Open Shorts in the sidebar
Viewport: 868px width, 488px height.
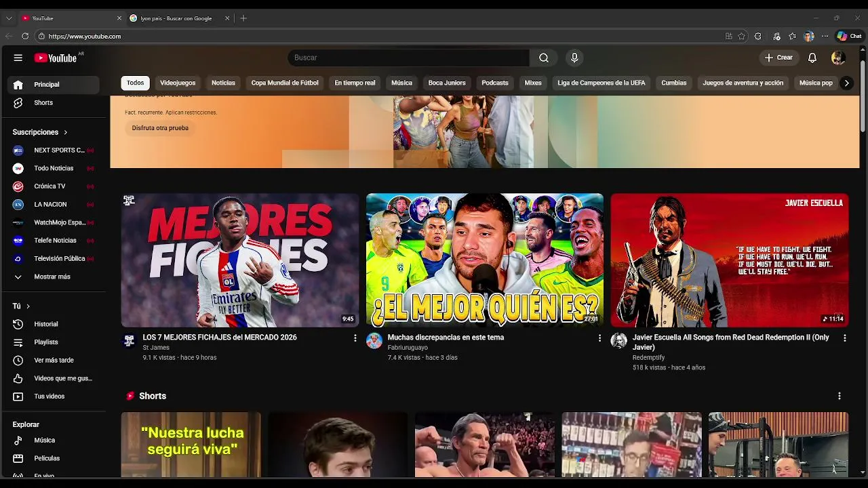(54, 103)
